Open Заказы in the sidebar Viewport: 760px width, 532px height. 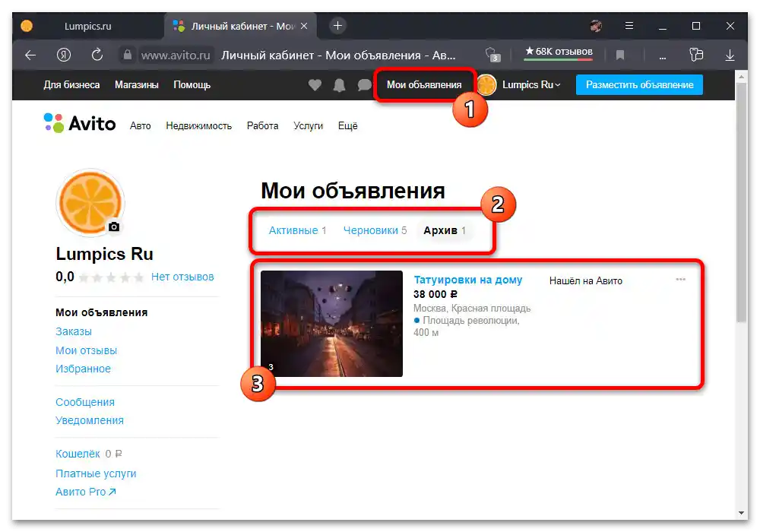point(74,331)
